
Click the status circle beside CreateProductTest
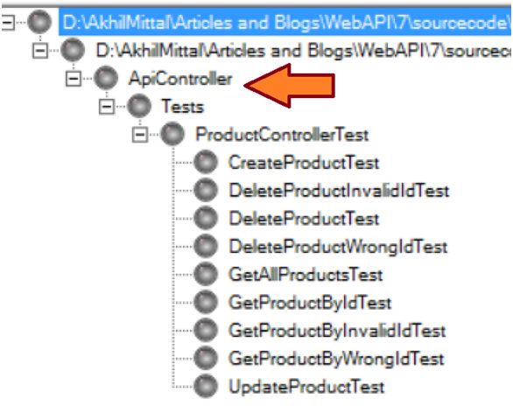206,162
